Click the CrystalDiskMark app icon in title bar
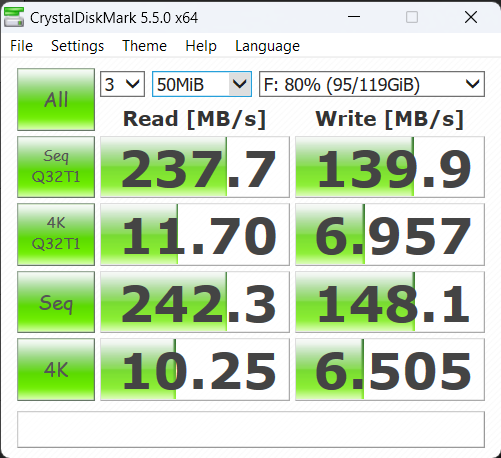 14,17
